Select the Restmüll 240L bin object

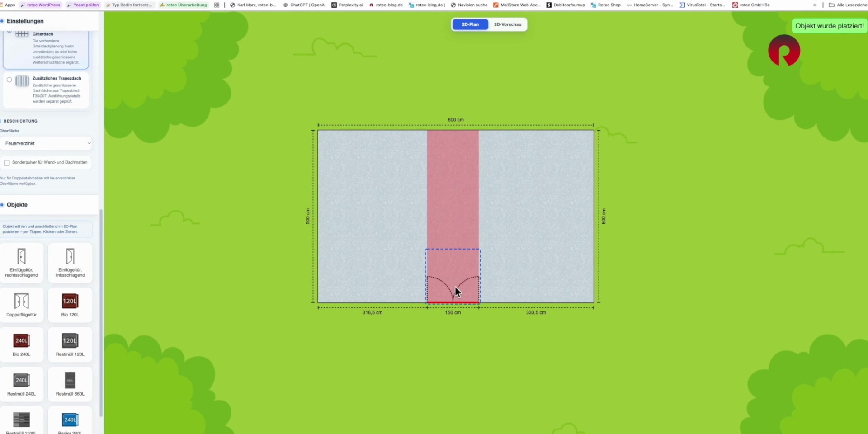point(21,384)
